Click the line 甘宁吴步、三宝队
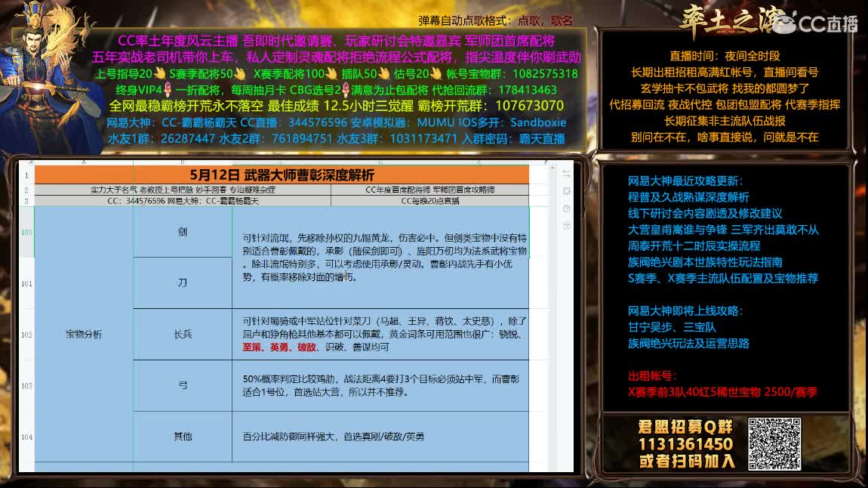 672,327
